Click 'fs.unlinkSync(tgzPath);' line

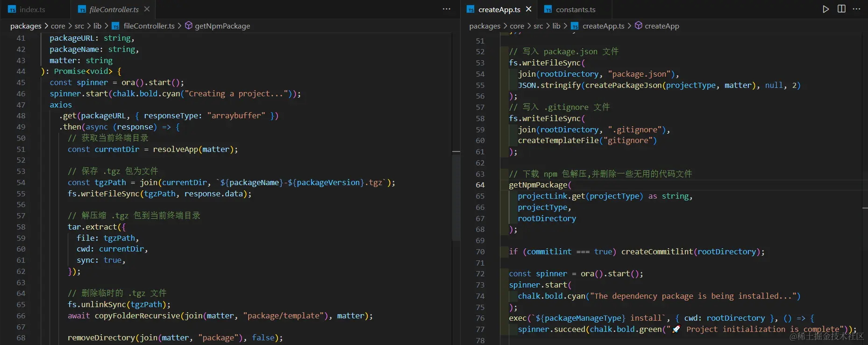[x=119, y=305]
